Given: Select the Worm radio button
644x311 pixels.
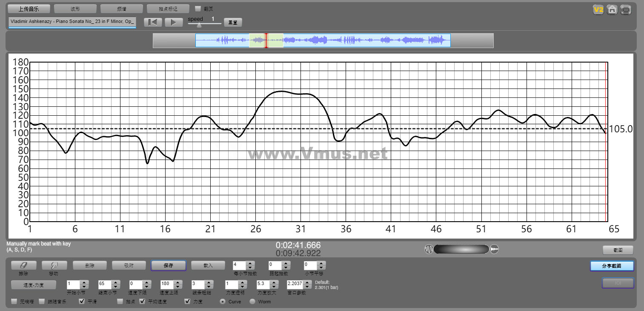Looking at the screenshot, I should 252,302.
